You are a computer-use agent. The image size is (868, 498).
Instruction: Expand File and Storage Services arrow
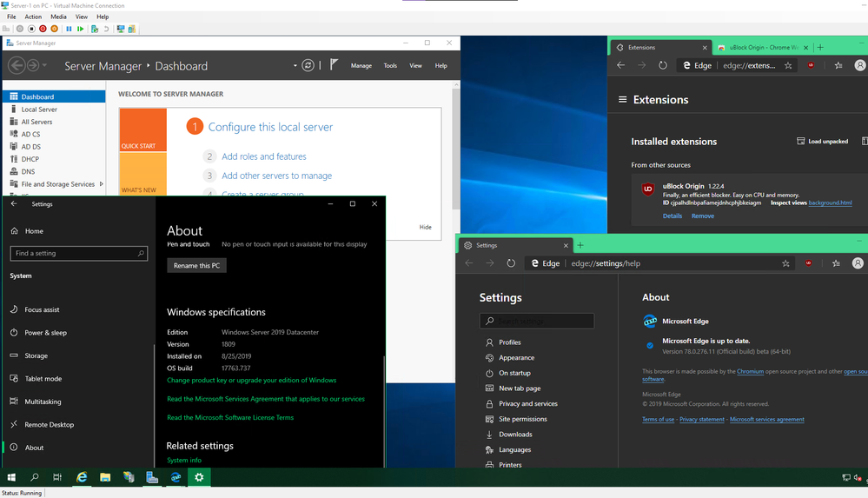[102, 184]
